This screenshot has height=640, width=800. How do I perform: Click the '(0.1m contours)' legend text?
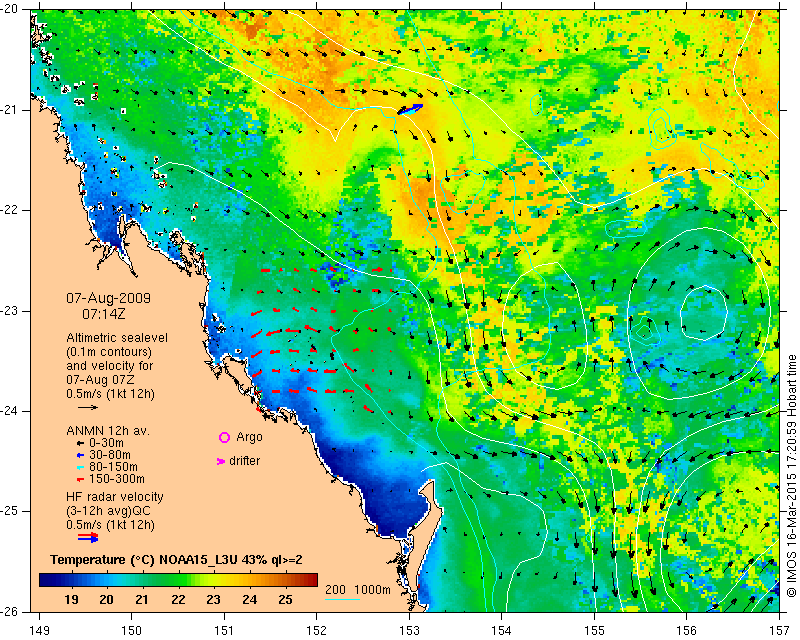[x=109, y=352]
